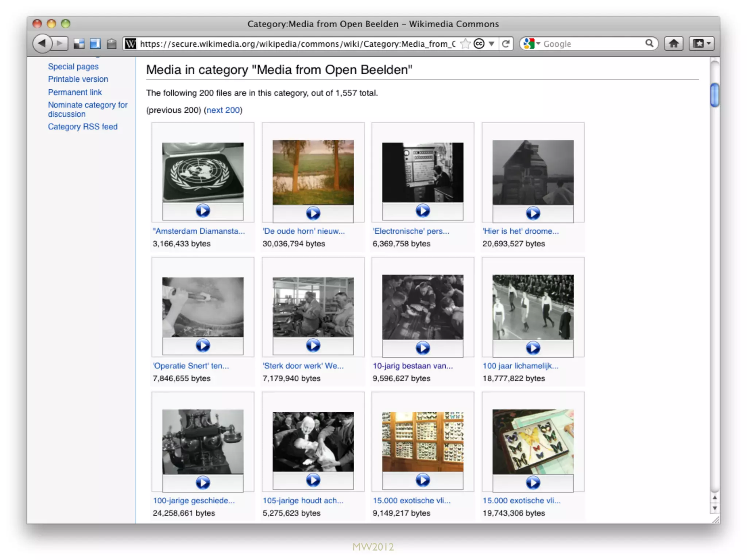
Task: Play the '105-jarige houdt ach...' video
Action: click(x=313, y=480)
